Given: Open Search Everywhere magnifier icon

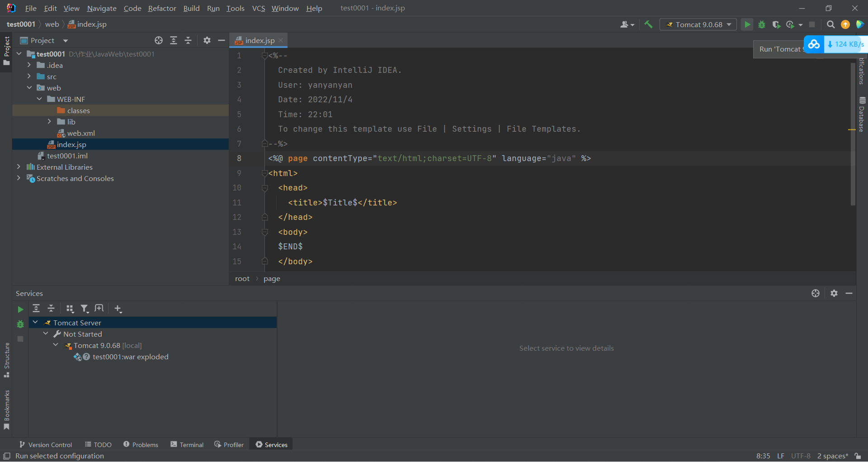Looking at the screenshot, I should pos(830,24).
